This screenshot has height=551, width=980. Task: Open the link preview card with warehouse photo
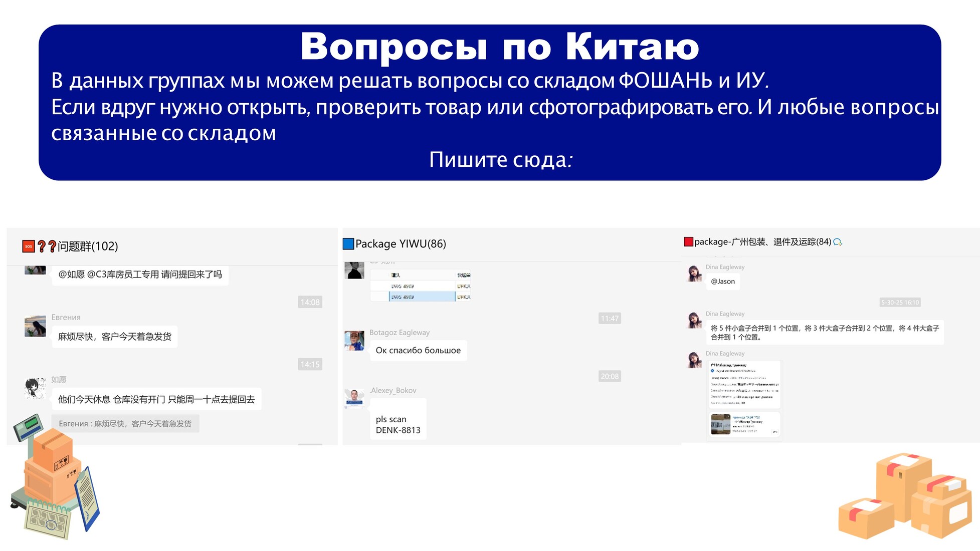pyautogui.click(x=744, y=425)
